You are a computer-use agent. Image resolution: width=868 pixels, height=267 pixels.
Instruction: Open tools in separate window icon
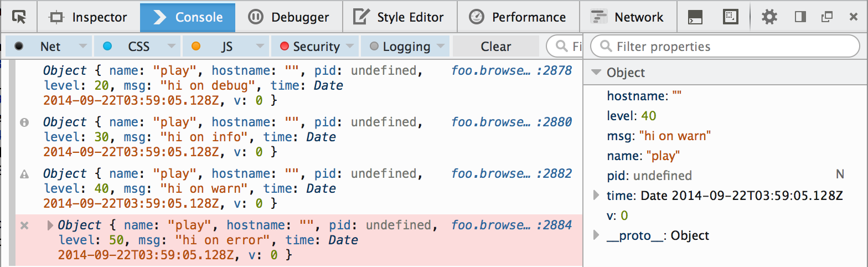pyautogui.click(x=827, y=17)
